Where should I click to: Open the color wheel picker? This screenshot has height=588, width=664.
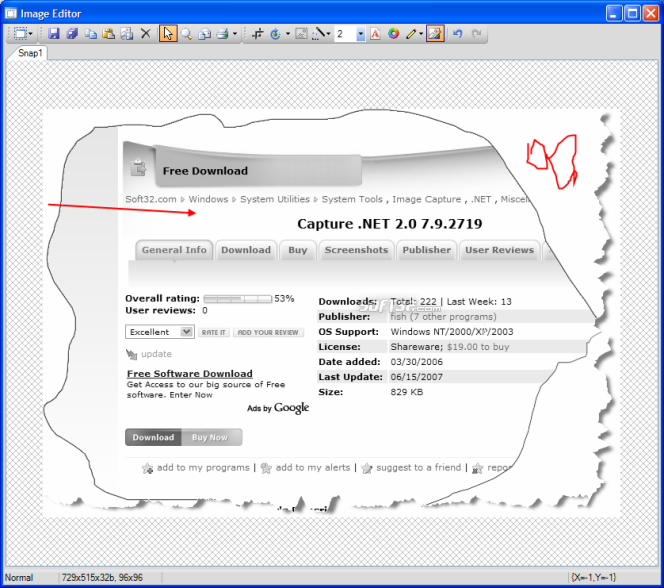393,33
